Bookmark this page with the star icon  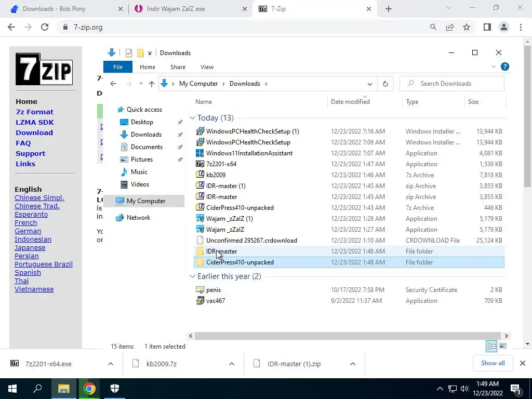coord(467,27)
